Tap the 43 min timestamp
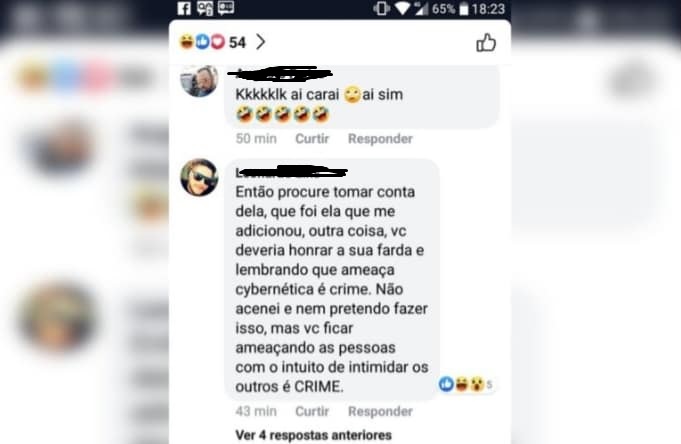 (256, 411)
